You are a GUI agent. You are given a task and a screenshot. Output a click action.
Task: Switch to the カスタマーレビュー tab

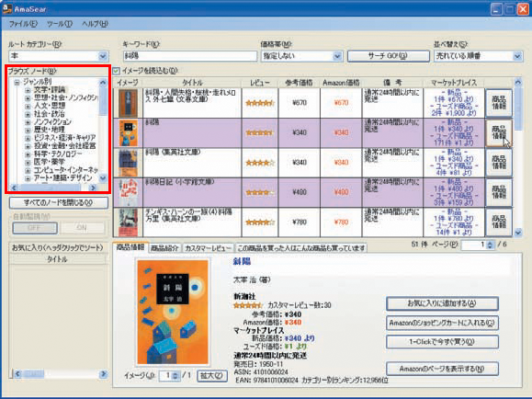pos(208,248)
